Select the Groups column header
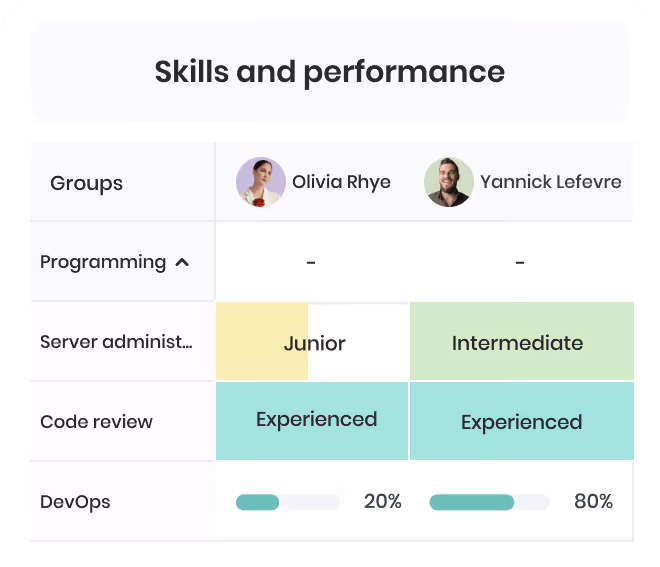The width and height of the screenshot is (660, 567). (x=87, y=183)
